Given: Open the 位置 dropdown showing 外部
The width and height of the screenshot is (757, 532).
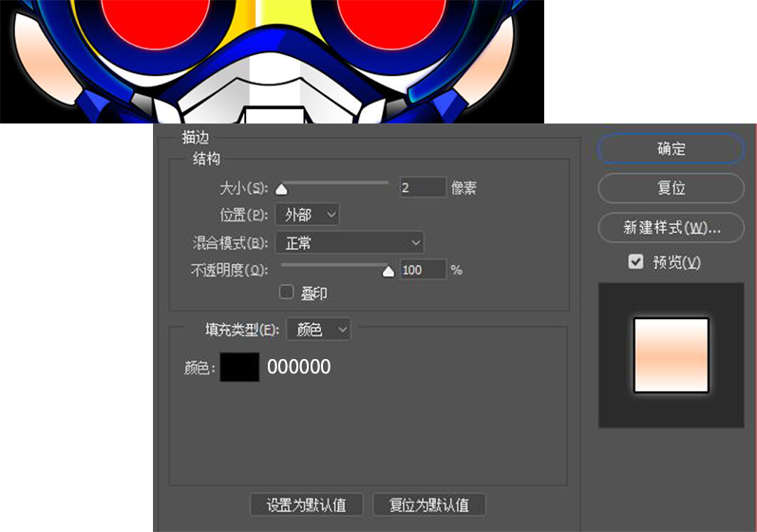Looking at the screenshot, I should click(307, 215).
